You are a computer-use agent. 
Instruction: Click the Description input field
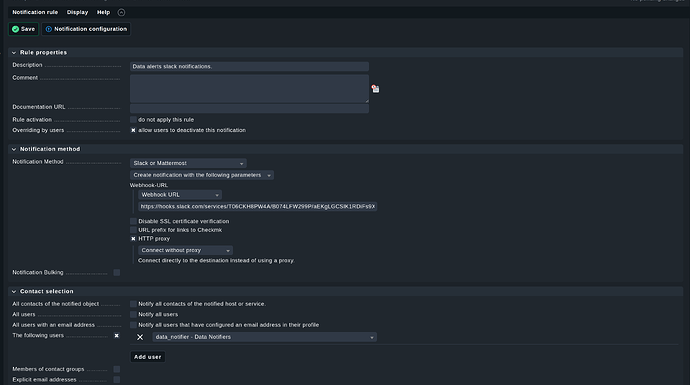tap(249, 66)
